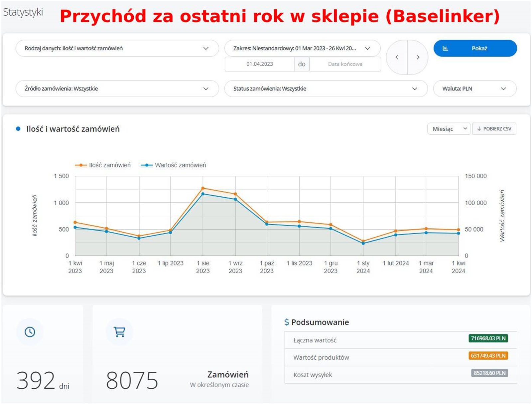Click the green Łączna wartość badge
Screen dimensions: 532x404
click(488, 338)
